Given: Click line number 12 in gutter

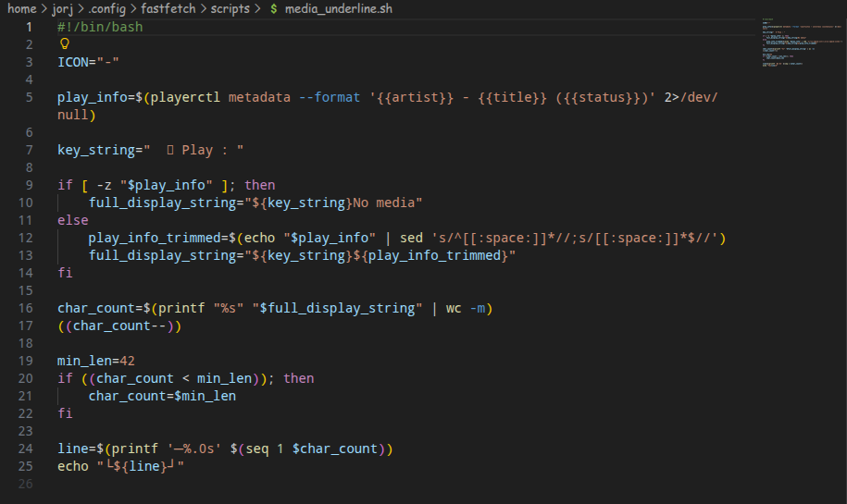Looking at the screenshot, I should [25, 238].
